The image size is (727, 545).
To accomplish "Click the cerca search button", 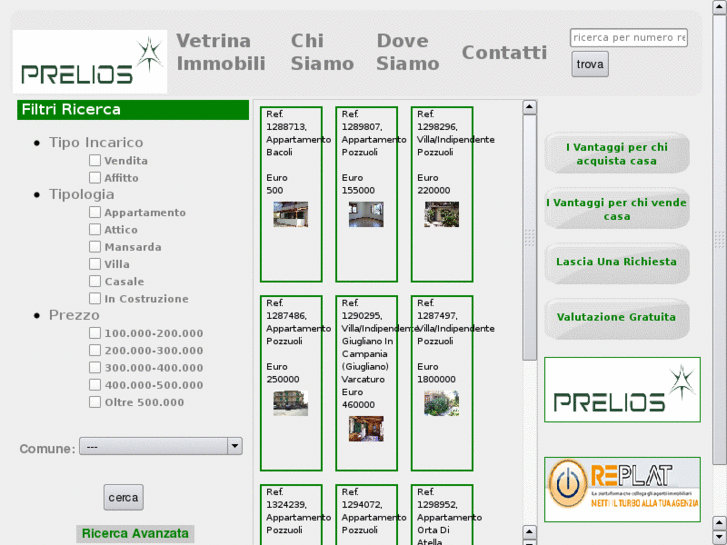I will tap(123, 497).
